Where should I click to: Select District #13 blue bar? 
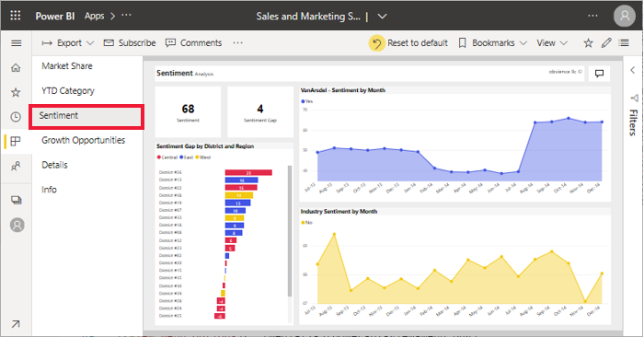pos(241,180)
